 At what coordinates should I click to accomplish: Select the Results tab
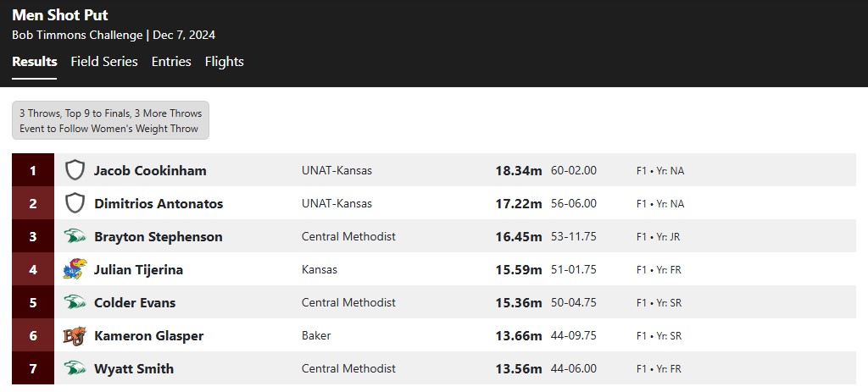coord(34,61)
